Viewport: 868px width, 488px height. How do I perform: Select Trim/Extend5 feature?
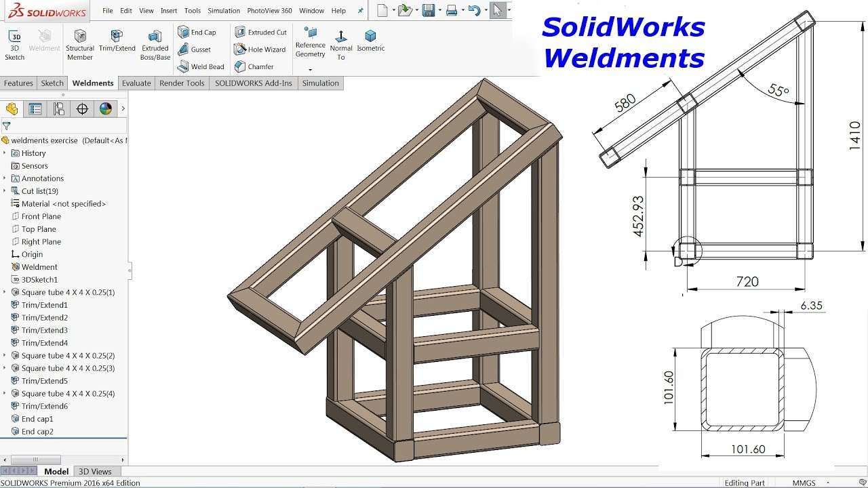[x=39, y=381]
